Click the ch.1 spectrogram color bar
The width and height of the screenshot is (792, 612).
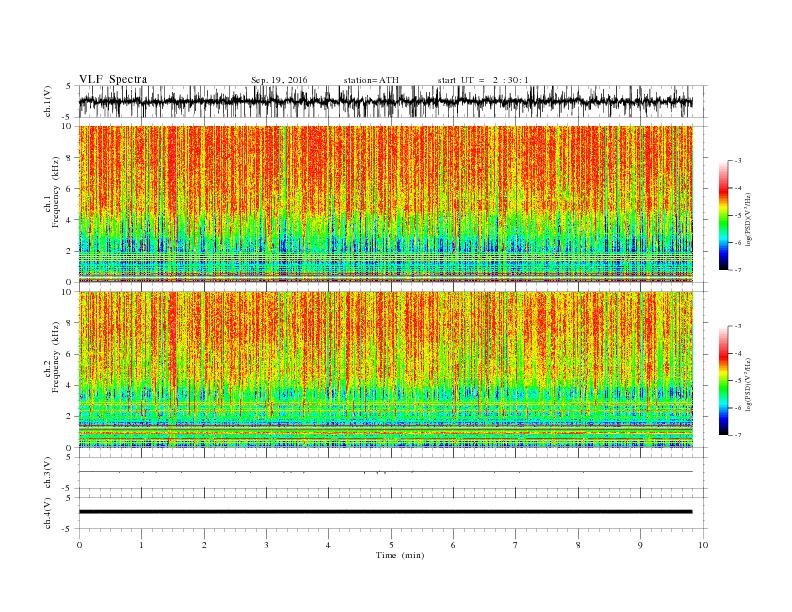click(723, 216)
